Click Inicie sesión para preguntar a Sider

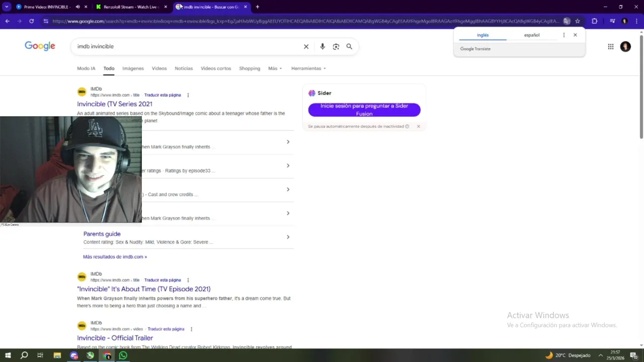(364, 110)
